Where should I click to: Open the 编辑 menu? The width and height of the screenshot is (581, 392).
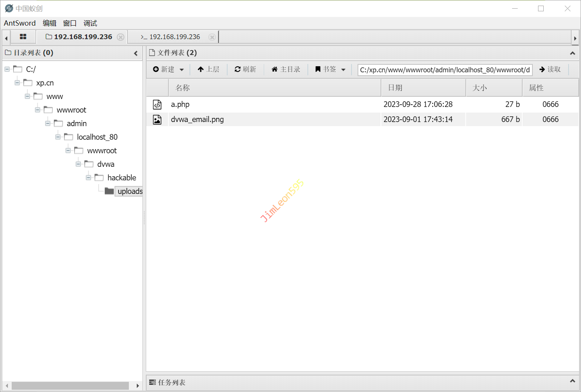pos(49,23)
